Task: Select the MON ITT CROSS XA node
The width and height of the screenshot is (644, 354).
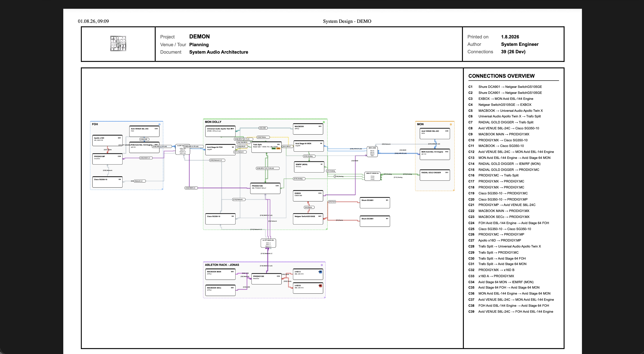Action: (372, 176)
